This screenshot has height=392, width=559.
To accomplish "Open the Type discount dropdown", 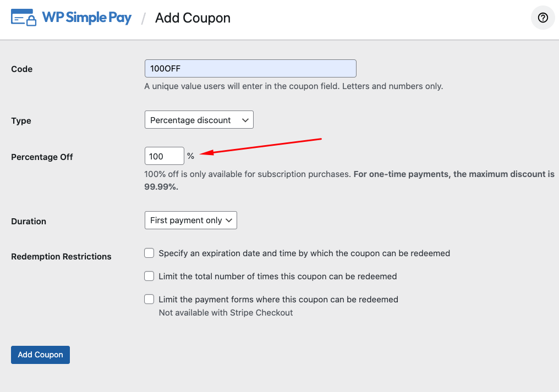I will 199,120.
